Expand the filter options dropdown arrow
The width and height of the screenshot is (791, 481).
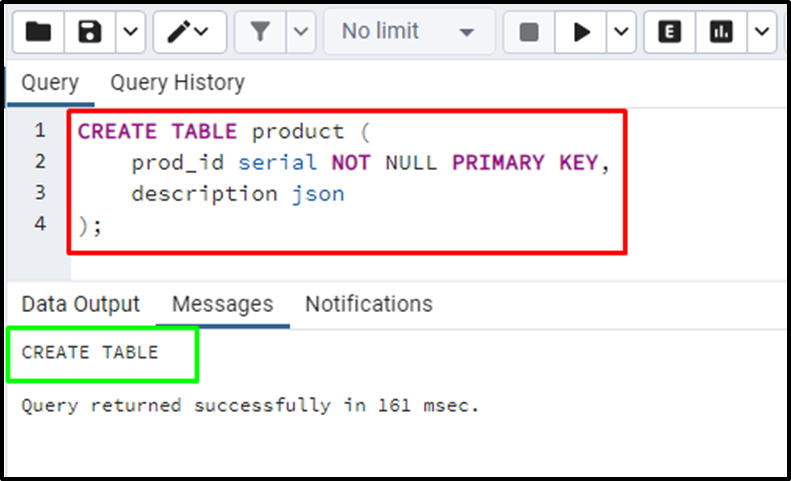301,32
